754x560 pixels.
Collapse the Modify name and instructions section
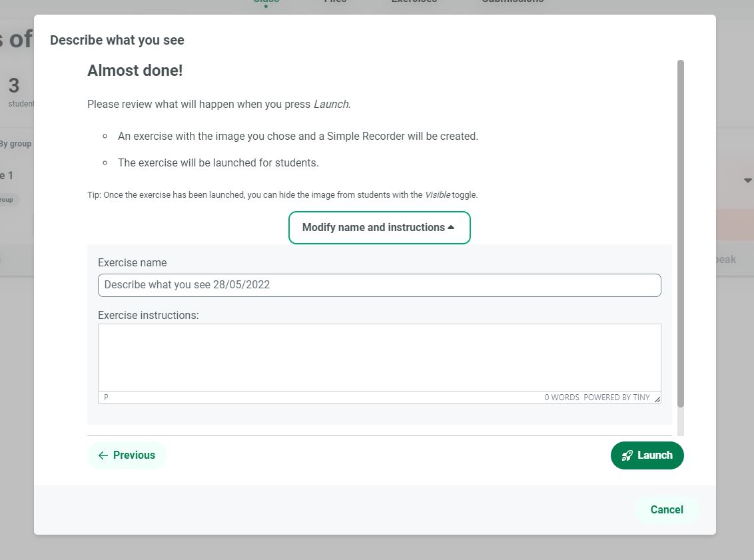coord(379,228)
